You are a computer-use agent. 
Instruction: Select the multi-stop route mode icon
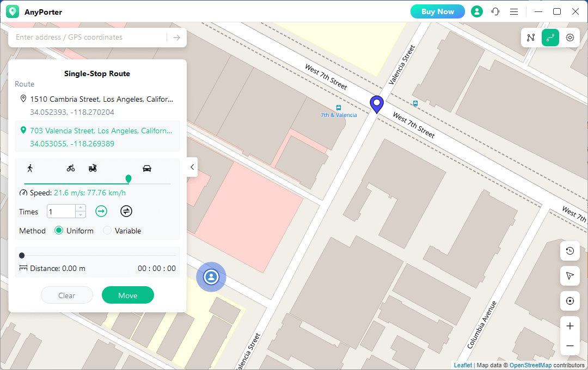click(531, 38)
